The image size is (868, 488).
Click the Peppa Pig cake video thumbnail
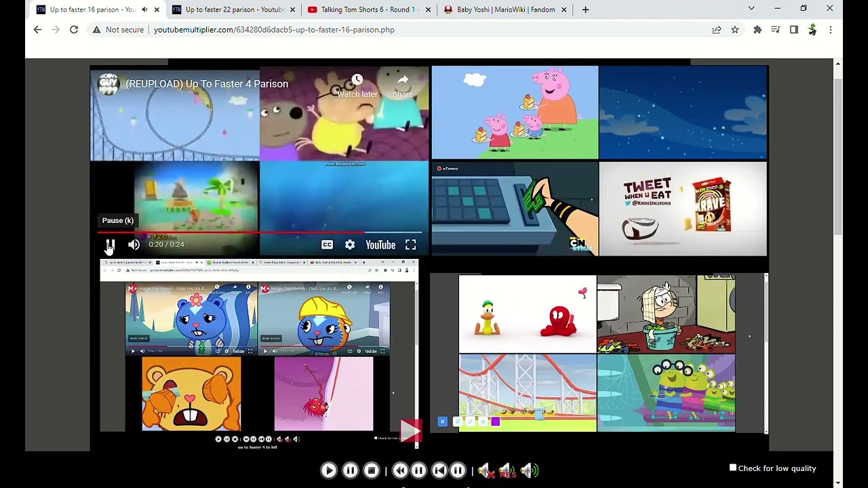[x=515, y=113]
